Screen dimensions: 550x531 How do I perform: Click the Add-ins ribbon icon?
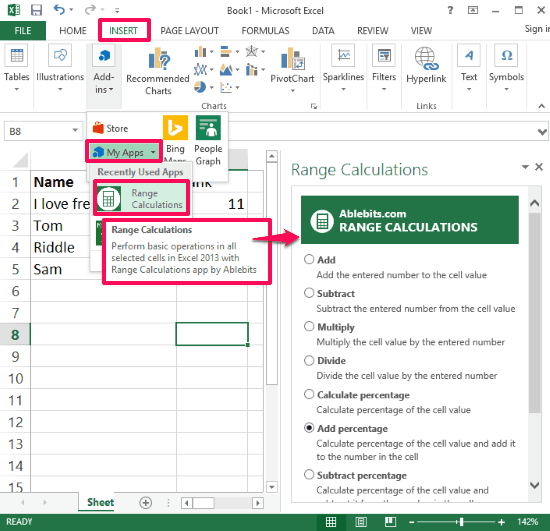(104, 55)
